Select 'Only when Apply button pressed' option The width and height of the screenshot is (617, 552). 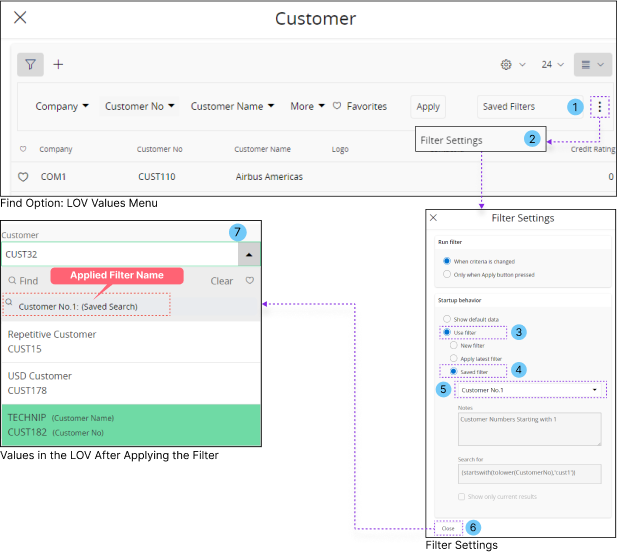pyautogui.click(x=446, y=273)
